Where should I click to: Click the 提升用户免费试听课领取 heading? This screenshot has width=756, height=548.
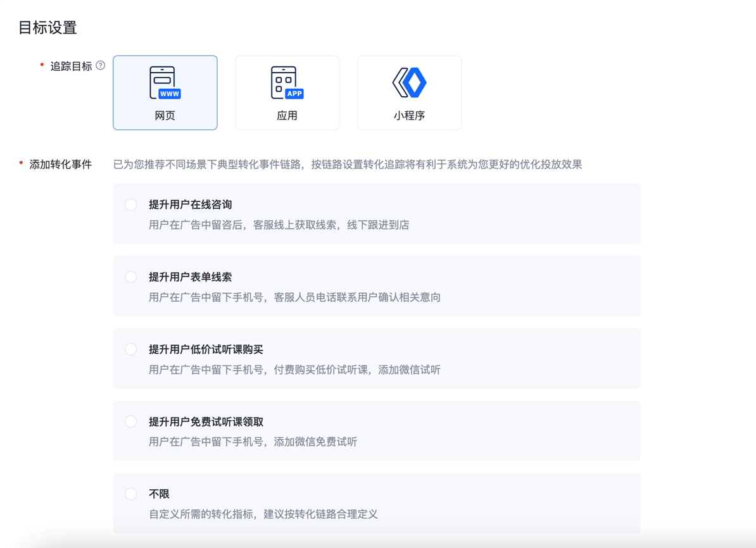click(206, 421)
